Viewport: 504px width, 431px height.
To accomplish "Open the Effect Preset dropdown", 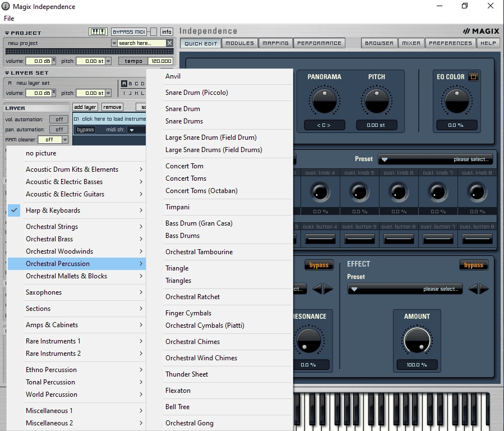I will point(406,289).
